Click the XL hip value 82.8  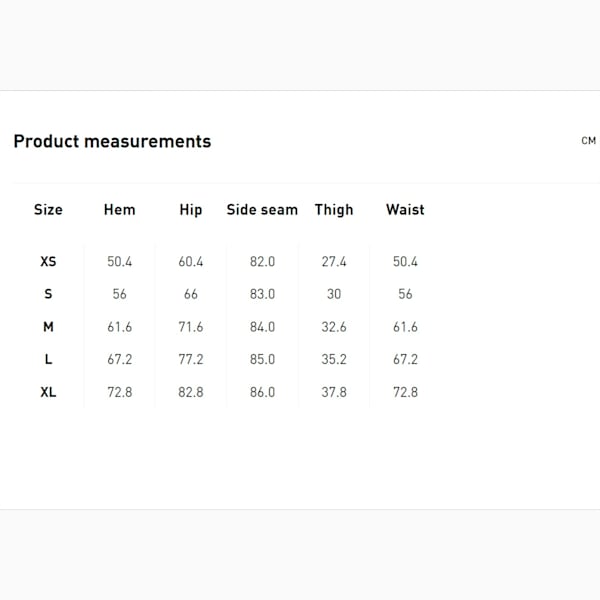pos(191,392)
